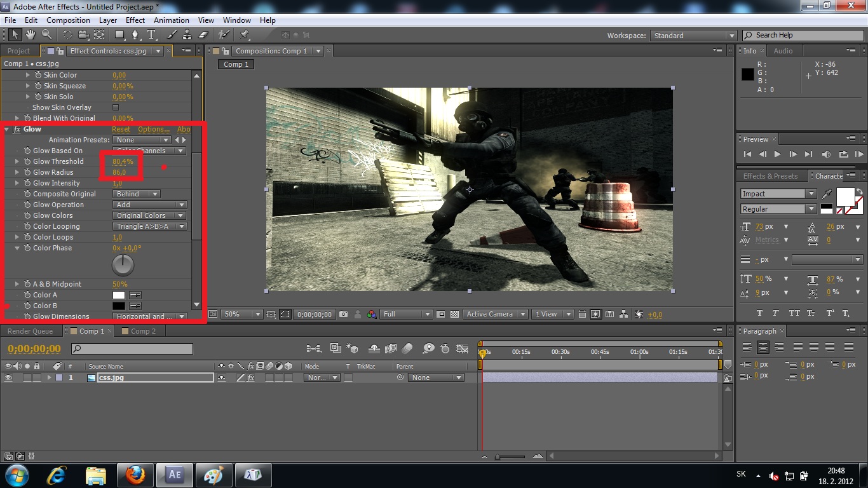Select the Pen tool
This screenshot has width=868, height=488.
(135, 35)
